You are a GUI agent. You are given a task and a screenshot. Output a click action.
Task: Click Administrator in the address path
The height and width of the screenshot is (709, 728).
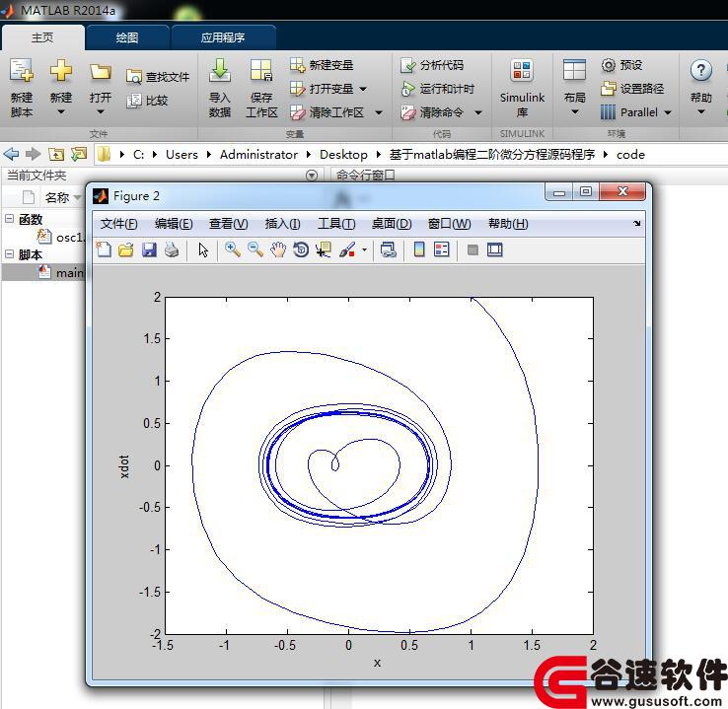point(258,154)
